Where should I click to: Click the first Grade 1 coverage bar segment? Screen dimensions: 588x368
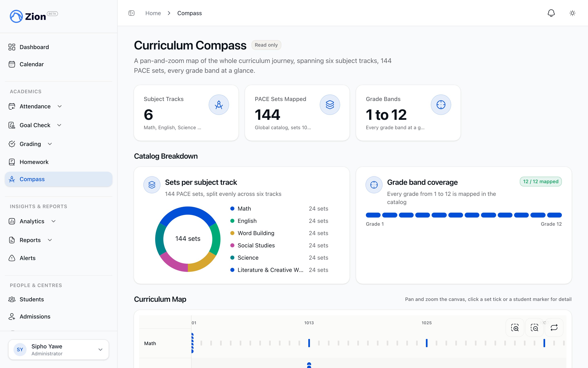pos(373,215)
